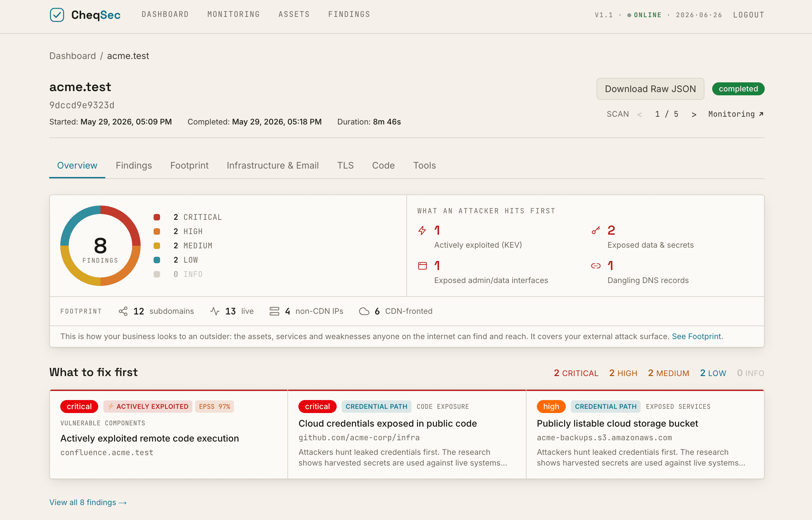The width and height of the screenshot is (812, 520).
Task: Click CREDENTIAL PATH tag on the code exposure card
Action: coord(376,407)
